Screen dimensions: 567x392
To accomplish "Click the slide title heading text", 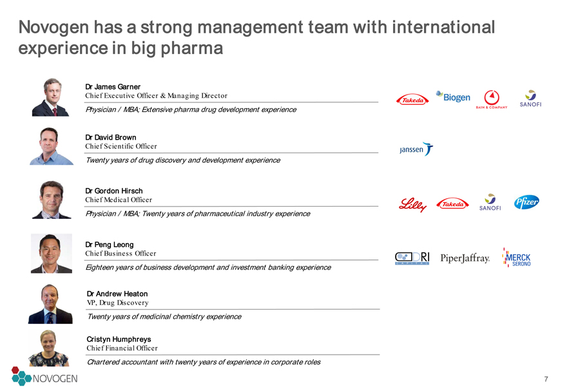I will (256, 37).
